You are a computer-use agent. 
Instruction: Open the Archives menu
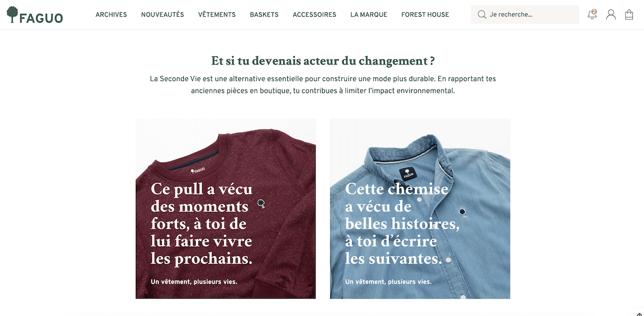click(111, 15)
